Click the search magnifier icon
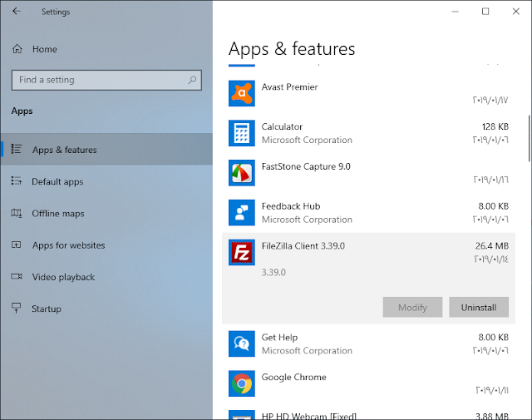 (x=192, y=80)
